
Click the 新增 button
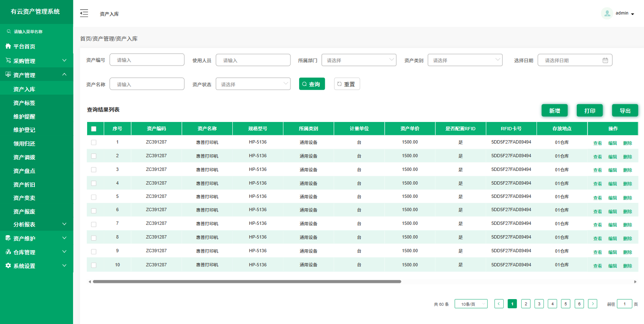click(554, 110)
